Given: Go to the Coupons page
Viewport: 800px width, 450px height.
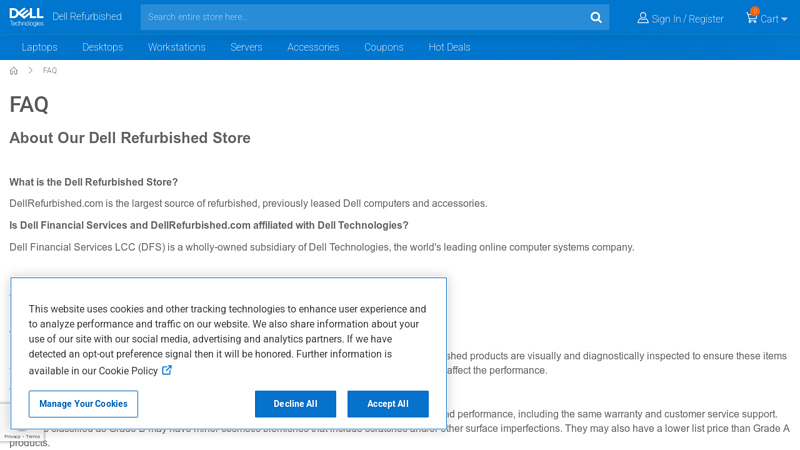Looking at the screenshot, I should 384,47.
